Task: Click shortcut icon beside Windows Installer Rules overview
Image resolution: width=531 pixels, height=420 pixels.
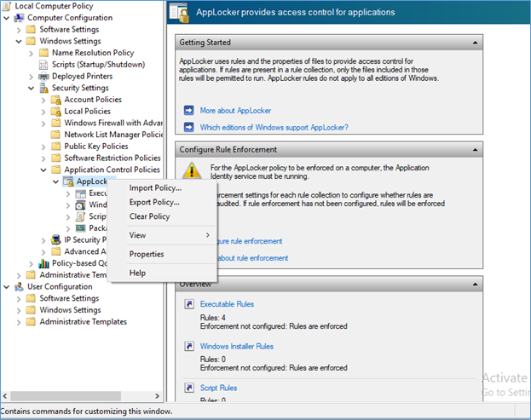Action: tap(189, 346)
